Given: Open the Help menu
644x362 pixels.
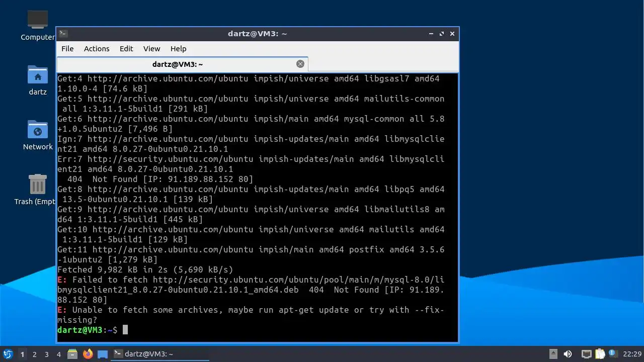Looking at the screenshot, I should click(x=178, y=49).
